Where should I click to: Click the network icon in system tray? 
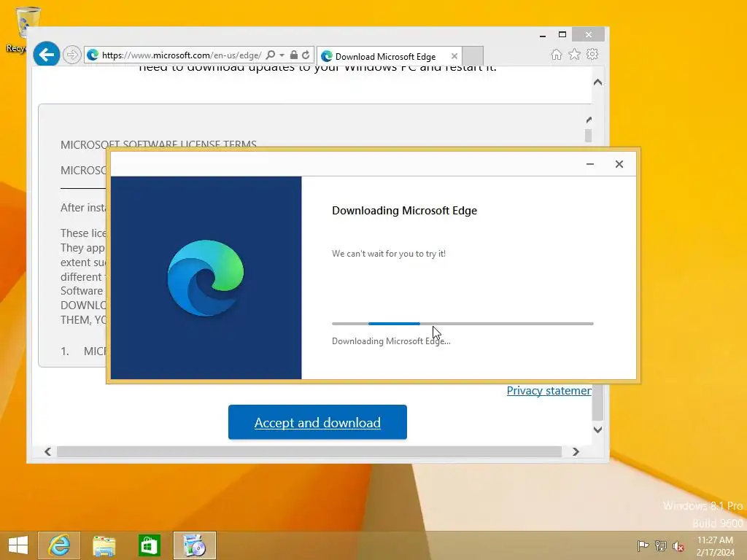661,545
